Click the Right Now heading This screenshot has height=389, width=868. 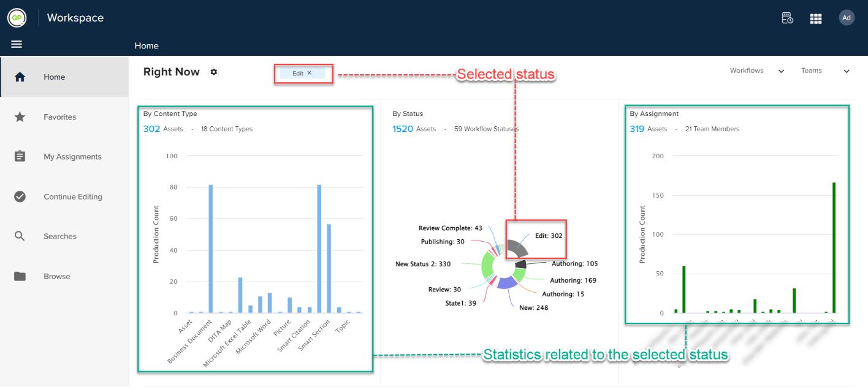(x=172, y=72)
